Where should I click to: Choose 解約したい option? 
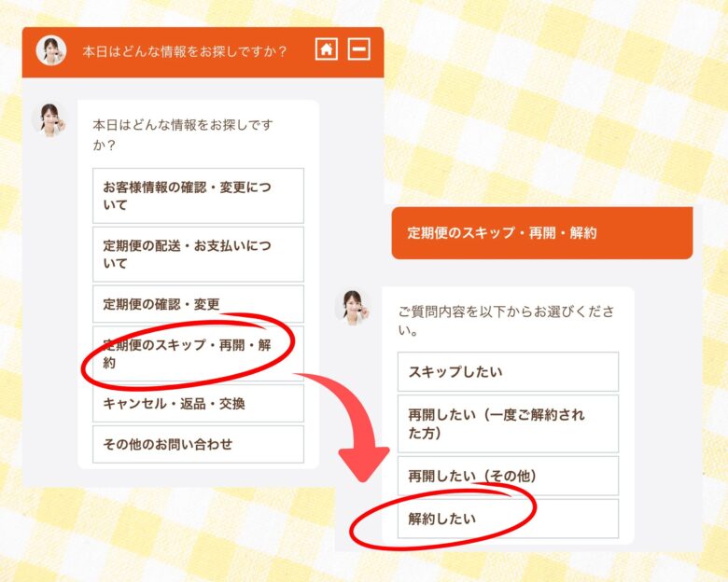(508, 519)
